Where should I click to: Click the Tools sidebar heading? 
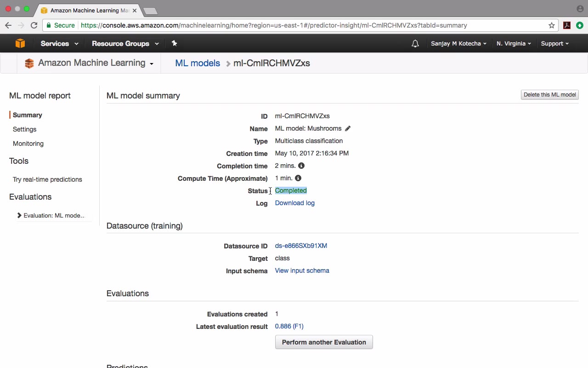point(19,161)
